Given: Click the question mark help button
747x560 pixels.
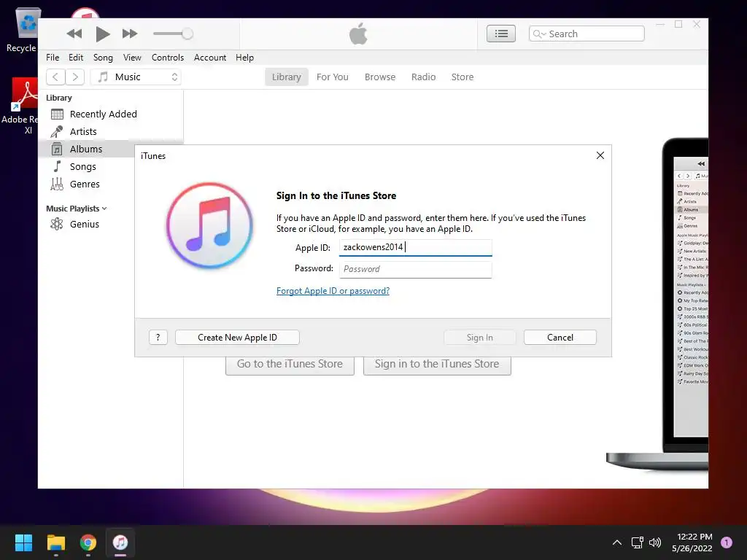Looking at the screenshot, I should click(x=158, y=338).
